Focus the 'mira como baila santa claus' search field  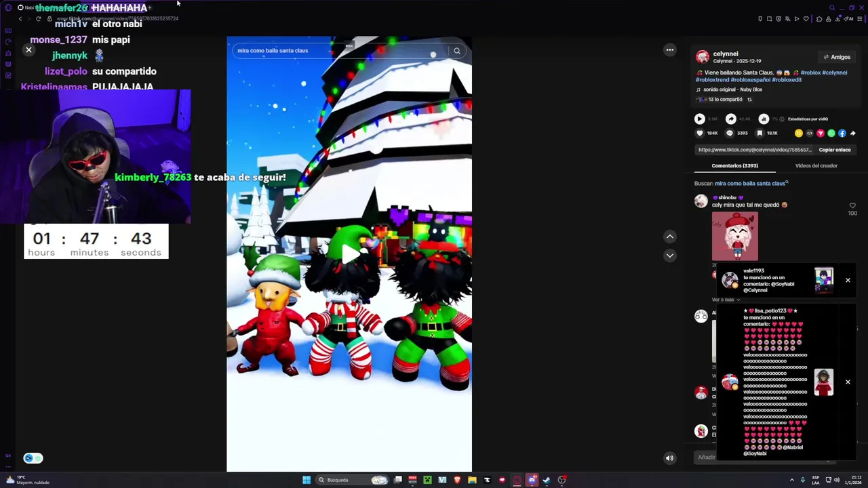point(339,51)
